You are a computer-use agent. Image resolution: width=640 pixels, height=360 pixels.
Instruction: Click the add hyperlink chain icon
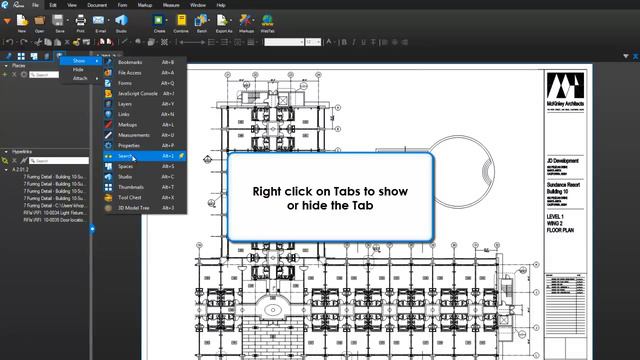click(5, 161)
